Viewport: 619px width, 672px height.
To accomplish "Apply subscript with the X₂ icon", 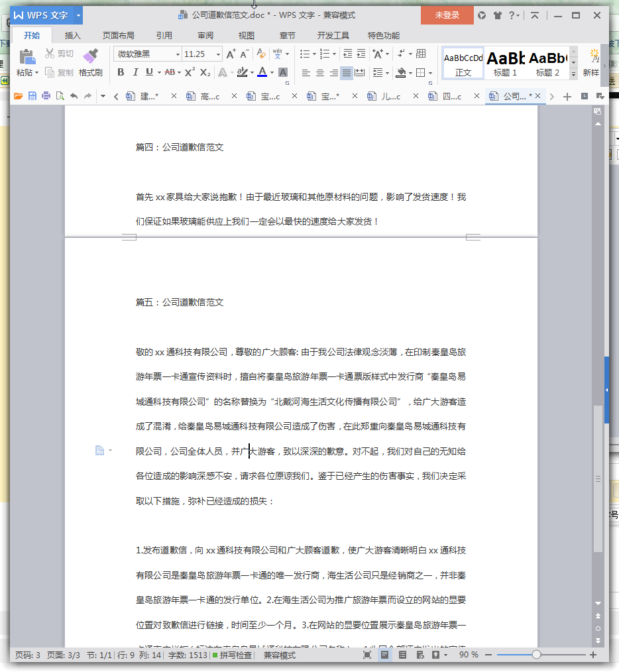I will click(205, 72).
